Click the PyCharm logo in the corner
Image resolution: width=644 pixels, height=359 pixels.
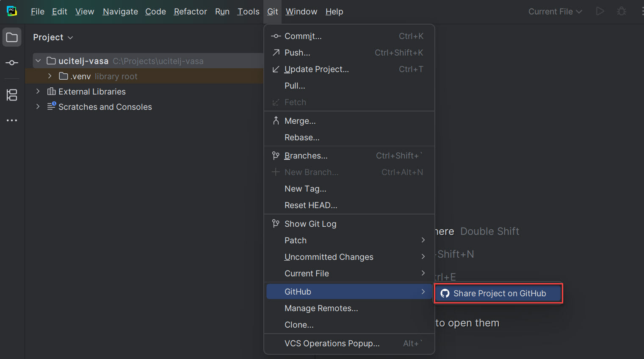click(x=12, y=11)
